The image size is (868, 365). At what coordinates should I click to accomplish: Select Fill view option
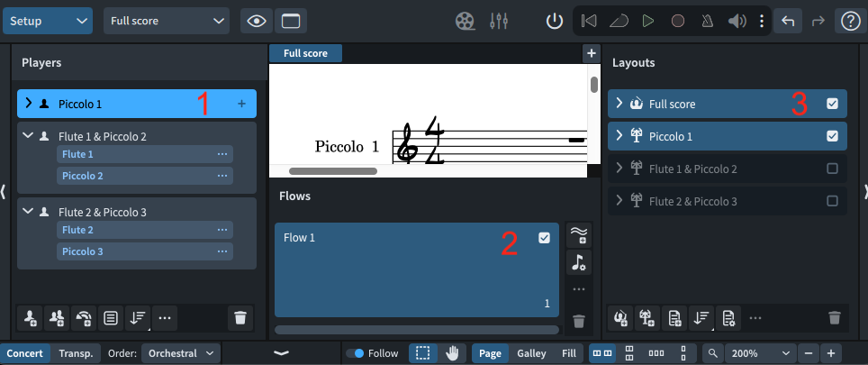pyautogui.click(x=568, y=353)
